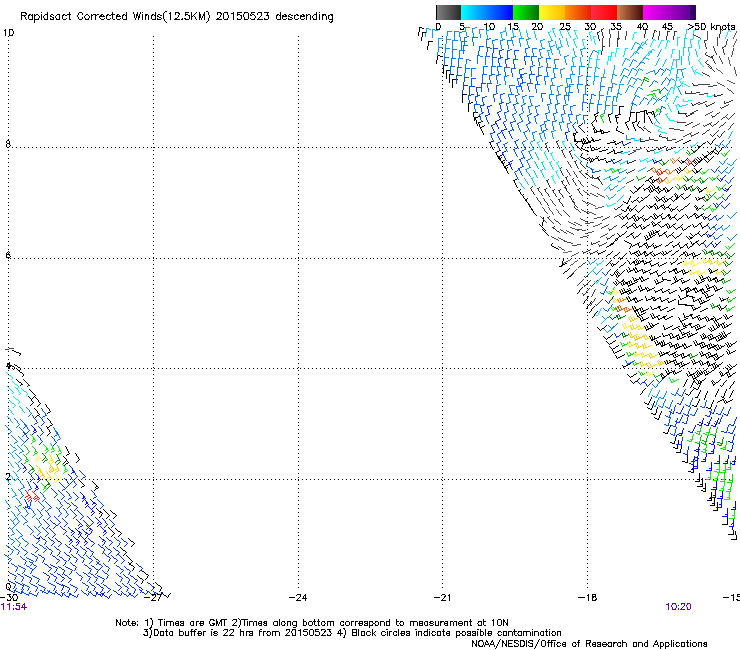The width and height of the screenshot is (740, 650).
Task: Click the longitude axis label '-21'
Action: tap(443, 598)
